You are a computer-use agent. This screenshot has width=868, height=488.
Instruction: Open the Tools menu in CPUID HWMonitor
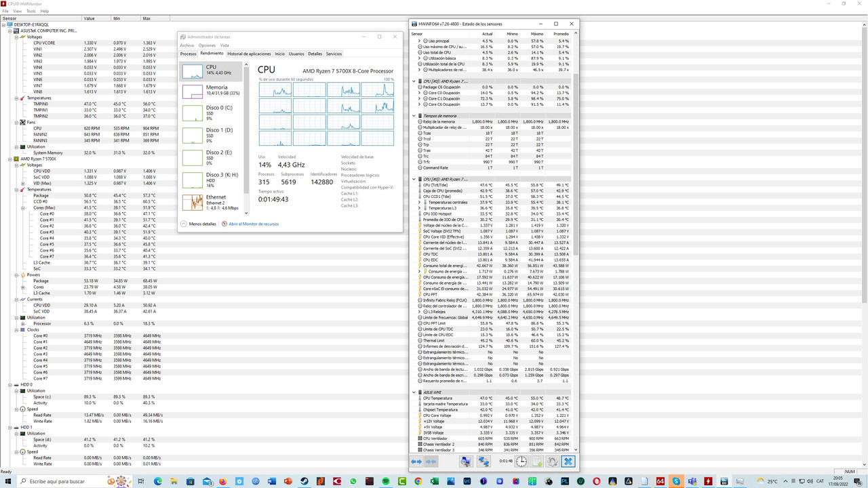(x=31, y=11)
